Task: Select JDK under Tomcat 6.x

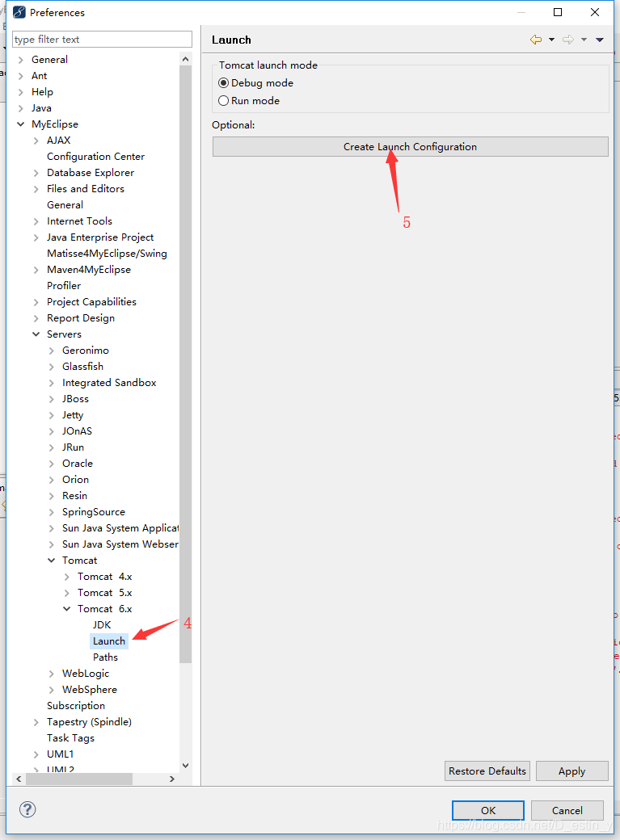Action: [x=102, y=624]
